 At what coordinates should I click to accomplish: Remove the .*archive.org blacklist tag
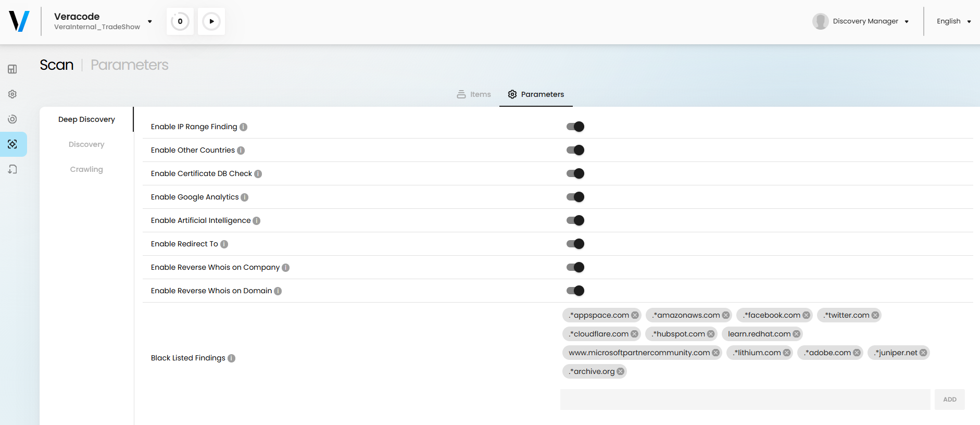tap(620, 371)
